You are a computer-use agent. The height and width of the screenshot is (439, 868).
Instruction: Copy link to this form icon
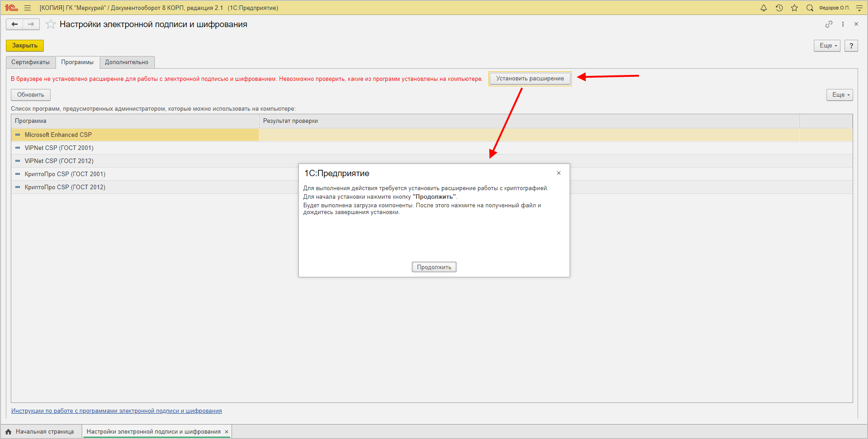pyautogui.click(x=829, y=24)
